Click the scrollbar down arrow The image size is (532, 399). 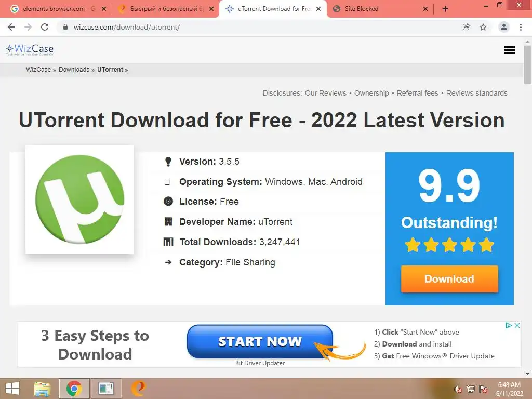point(527,374)
